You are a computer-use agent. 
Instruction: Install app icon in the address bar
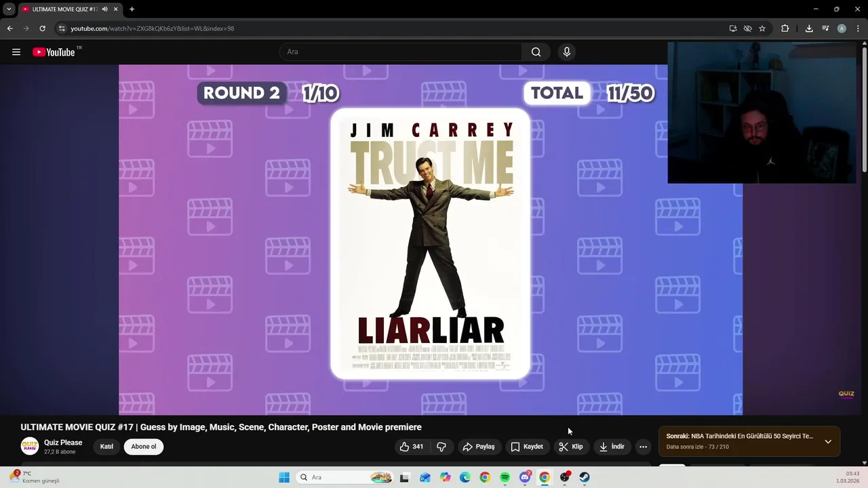733,28
